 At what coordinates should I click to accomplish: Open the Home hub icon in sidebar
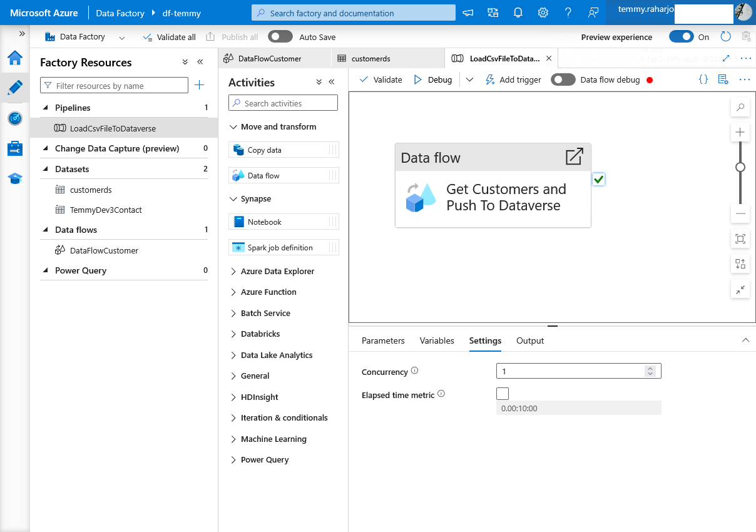point(15,58)
